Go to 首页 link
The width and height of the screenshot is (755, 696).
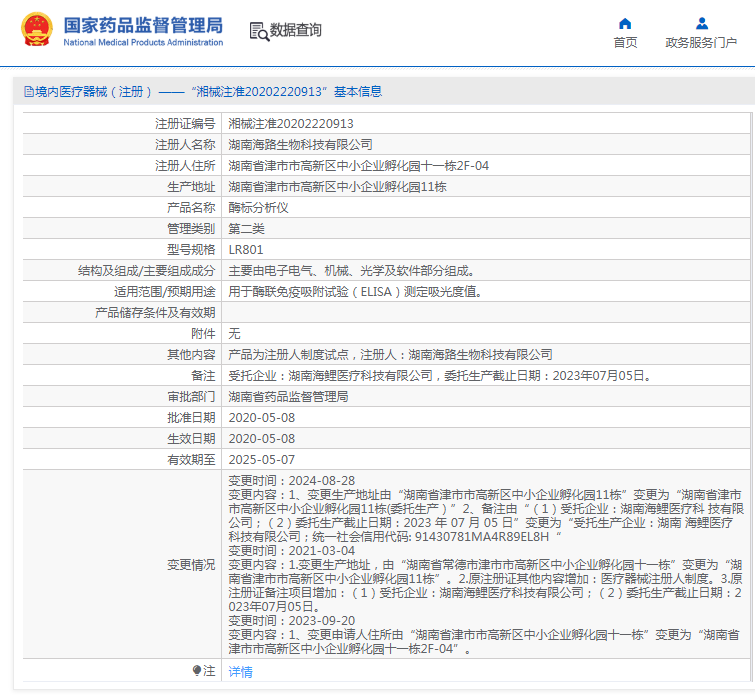[625, 42]
